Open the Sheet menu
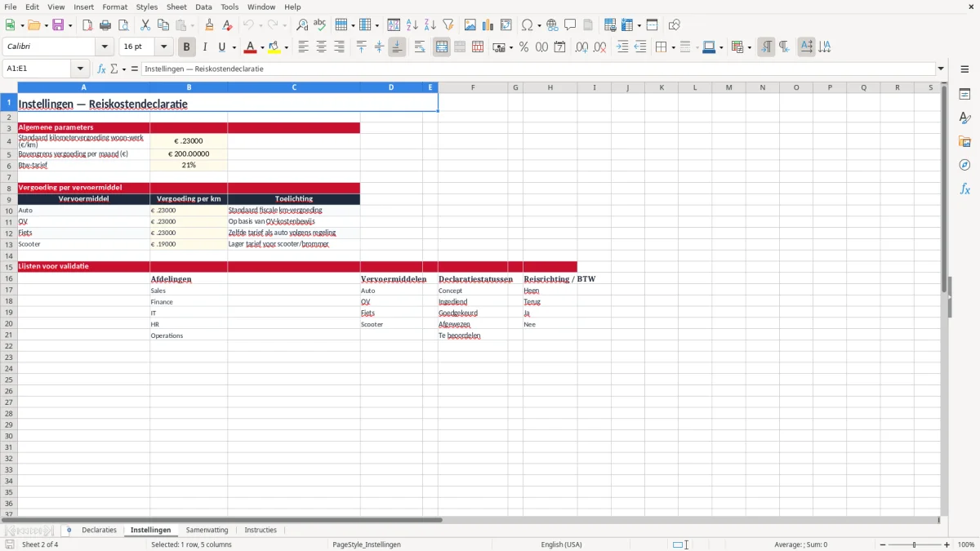Screen dimensions: 980x551 176,7
